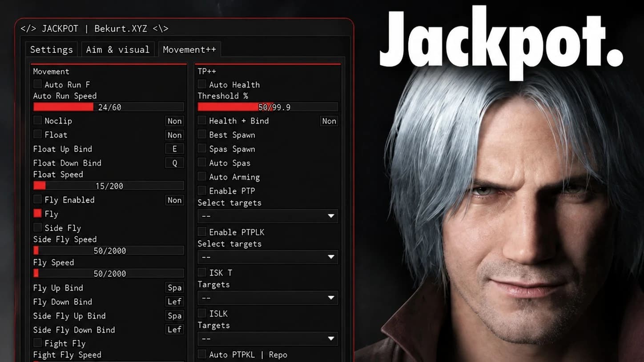Toggle the Noclip checkbox
The image size is (644, 362).
click(37, 120)
